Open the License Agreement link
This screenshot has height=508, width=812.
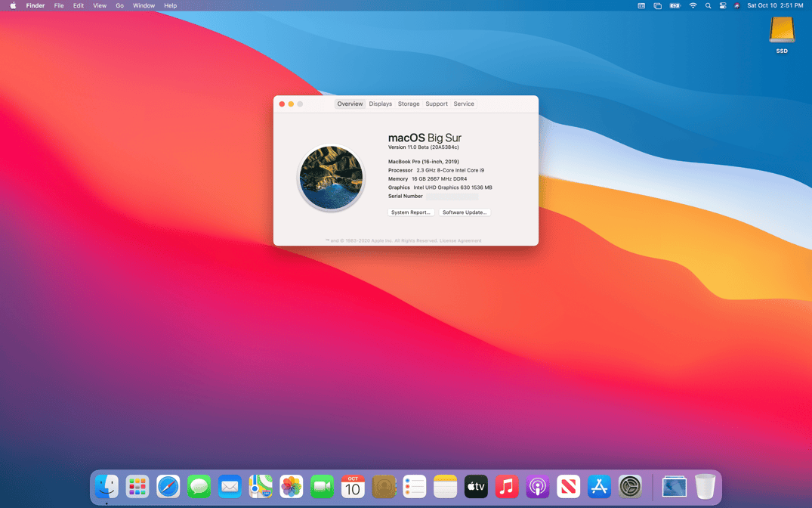pos(460,240)
